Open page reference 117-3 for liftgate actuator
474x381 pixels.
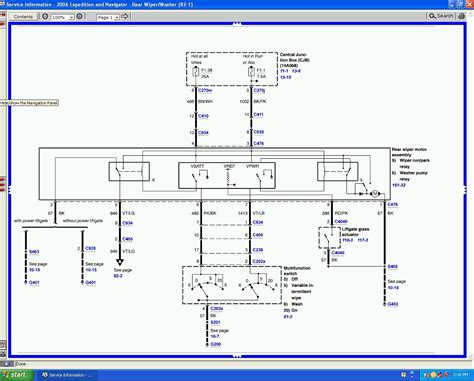(363, 240)
